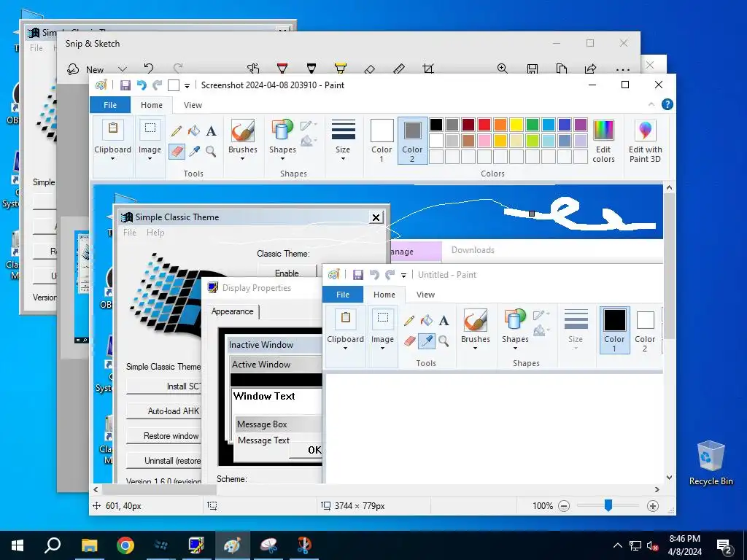Select the Eraser tool in Paint ribbon
The image size is (747, 560).
click(177, 152)
